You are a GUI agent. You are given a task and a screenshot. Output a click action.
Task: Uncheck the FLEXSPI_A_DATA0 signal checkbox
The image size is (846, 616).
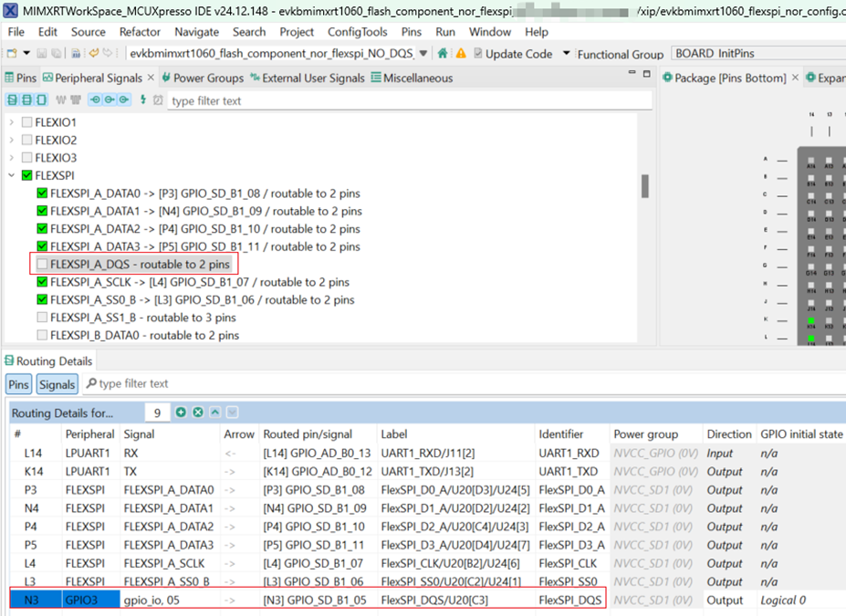click(x=42, y=193)
